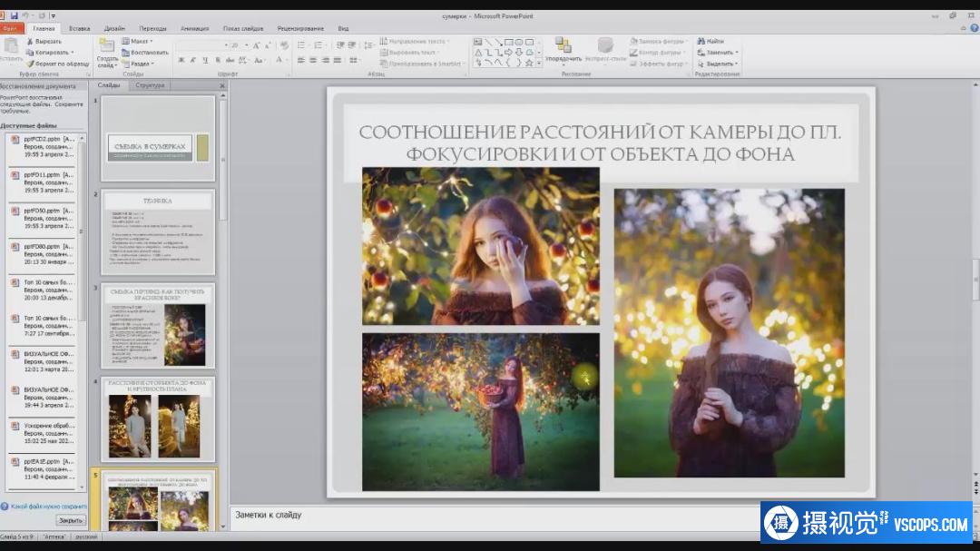Image resolution: width=980 pixels, height=551 pixels.
Task: Select recovered file Ускорение обраб...
Action: coord(44,433)
